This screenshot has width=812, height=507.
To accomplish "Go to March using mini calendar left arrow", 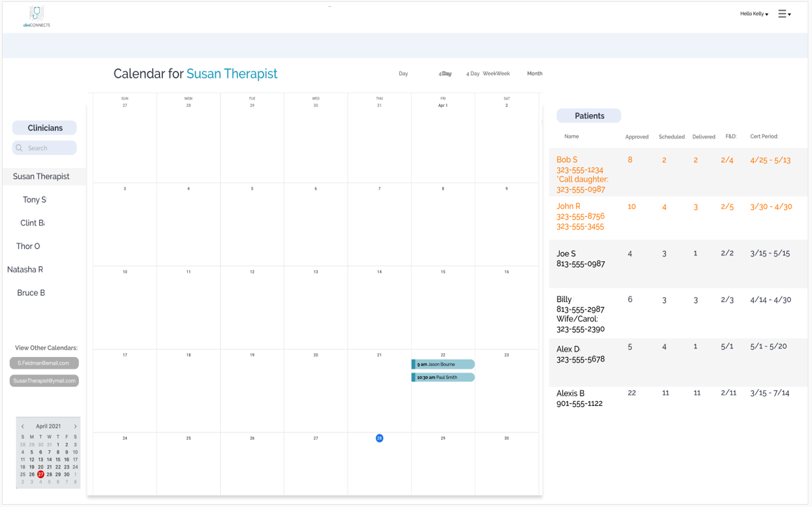I will point(23,426).
